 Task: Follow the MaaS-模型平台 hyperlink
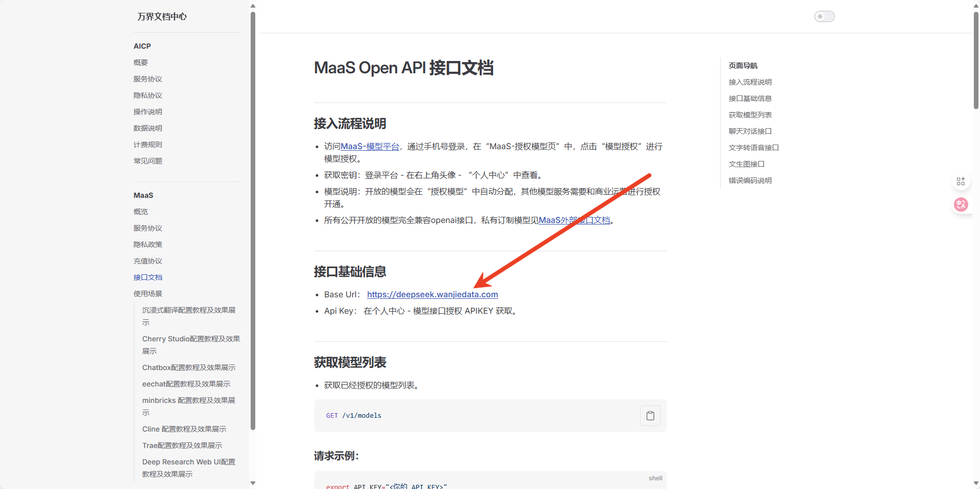(370, 147)
